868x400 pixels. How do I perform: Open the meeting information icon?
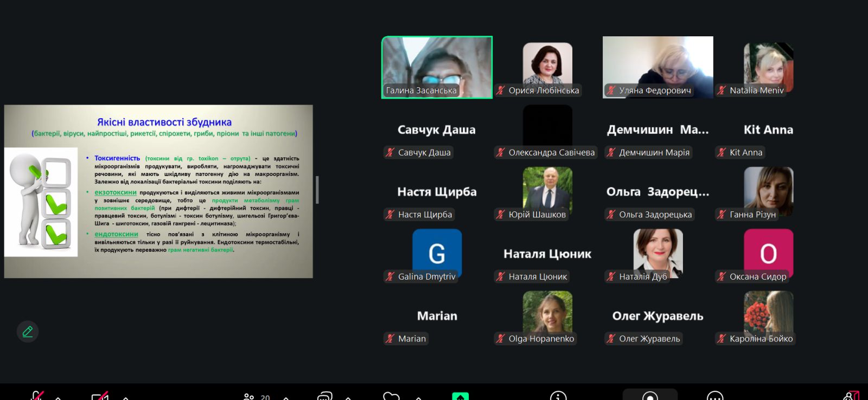point(558,396)
